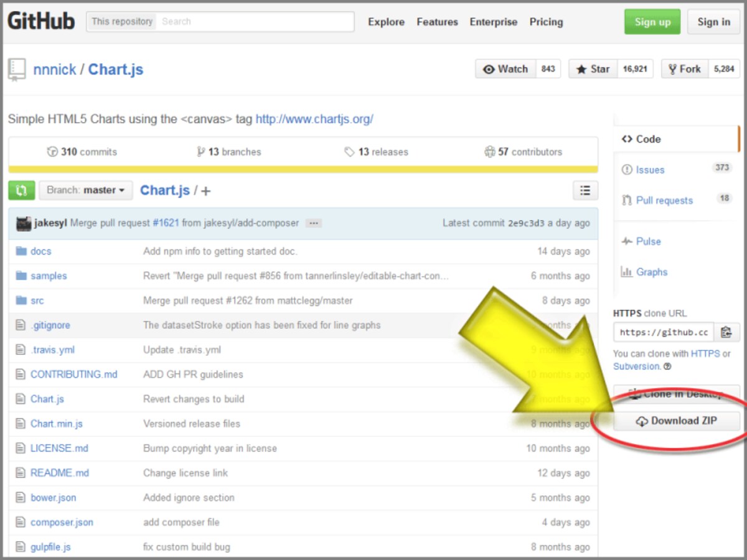Click the help icon next to Subversion
Image resolution: width=747 pixels, height=560 pixels.
coord(667,366)
